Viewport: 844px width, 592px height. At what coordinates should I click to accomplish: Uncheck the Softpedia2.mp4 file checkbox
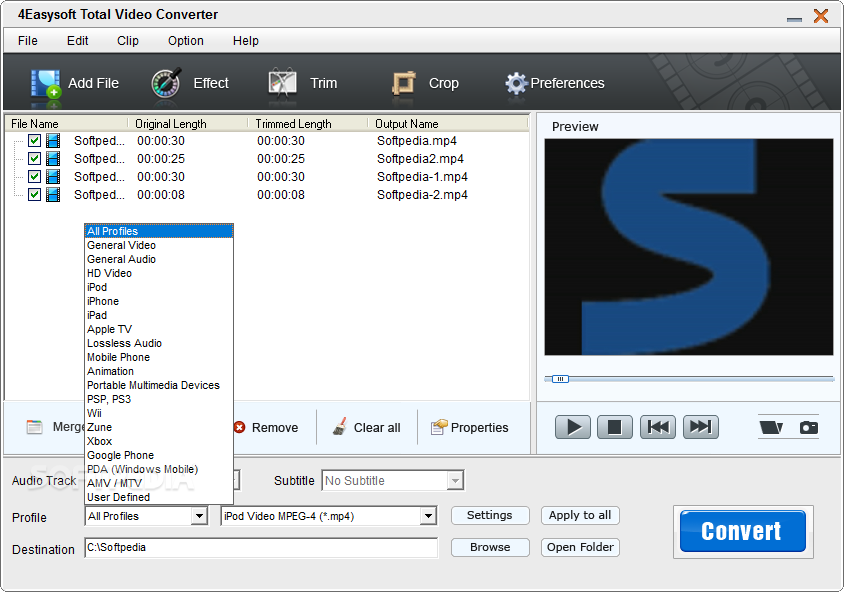tap(34, 159)
